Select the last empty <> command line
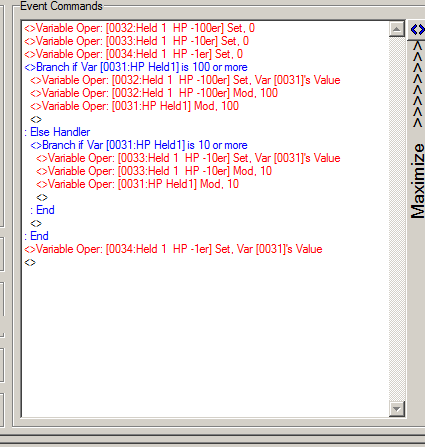This screenshot has width=425, height=447. click(x=30, y=262)
